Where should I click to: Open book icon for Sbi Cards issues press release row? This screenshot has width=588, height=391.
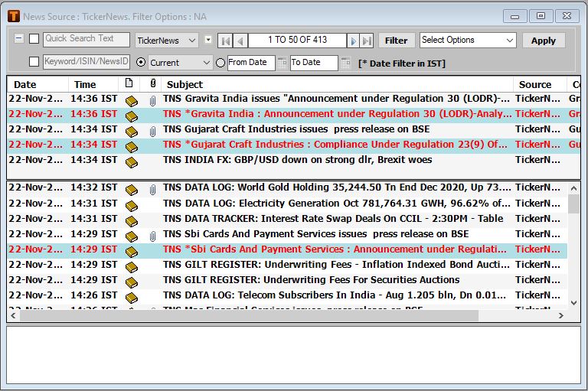point(131,237)
